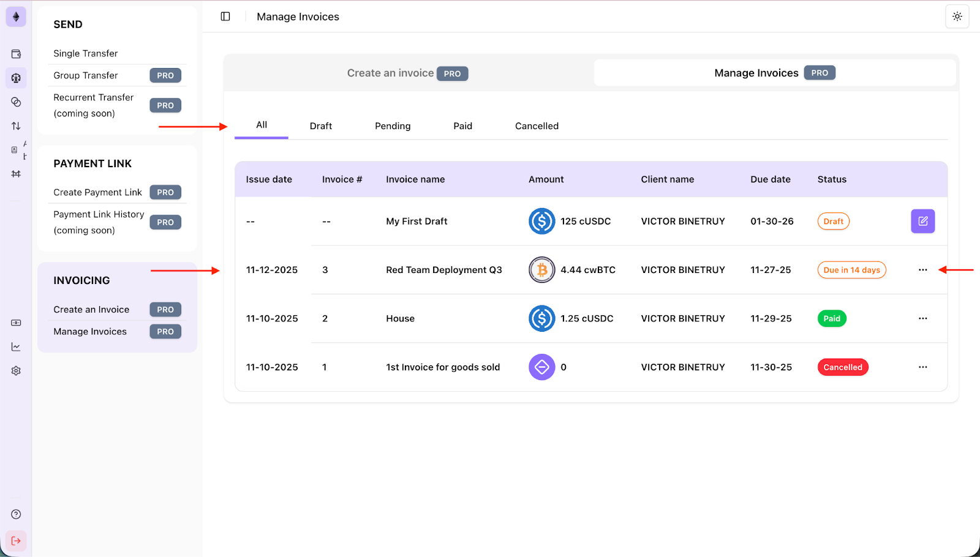Screen dimensions: 980x557
Task: Switch to the Manage Invoices top tab
Action: [775, 73]
